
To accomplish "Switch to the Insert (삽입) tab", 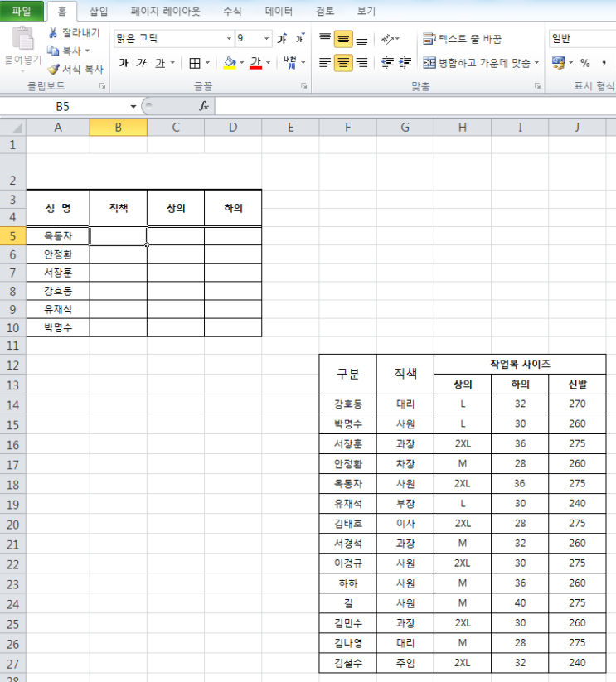I will 99,12.
